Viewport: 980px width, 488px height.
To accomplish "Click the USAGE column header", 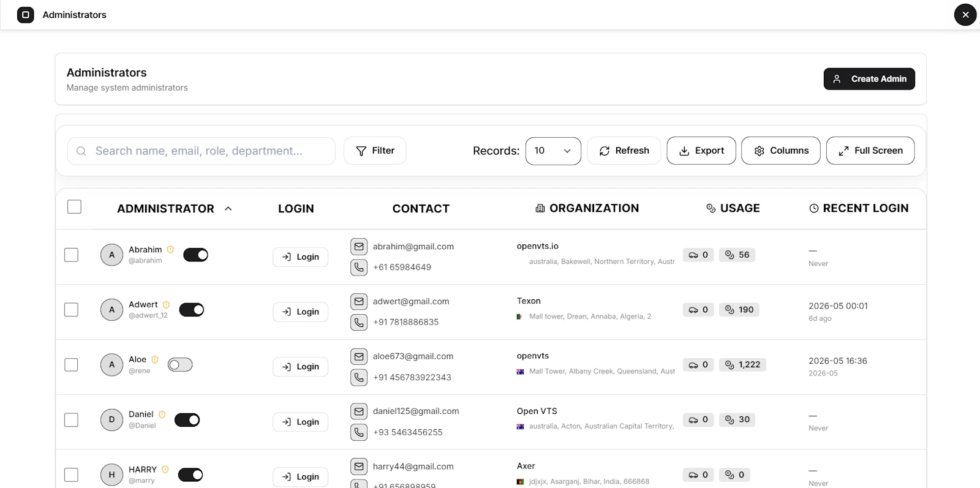I will (x=733, y=208).
